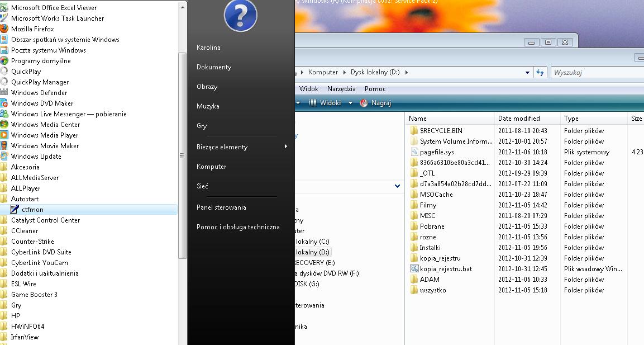Viewport: 644px width, 345px height.
Task: Click the Wyszukaj search field
Action: (x=597, y=72)
